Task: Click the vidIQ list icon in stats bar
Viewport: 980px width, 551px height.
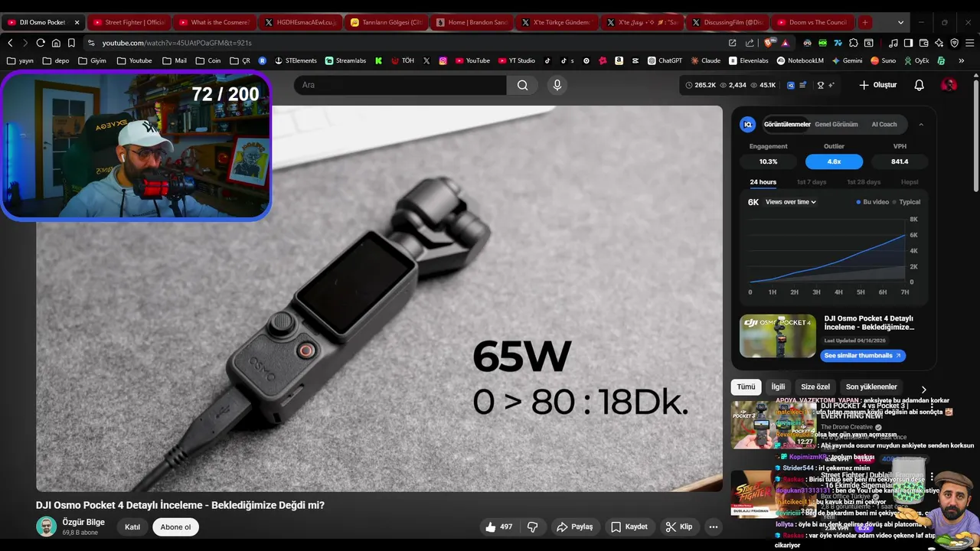Action: [802, 85]
